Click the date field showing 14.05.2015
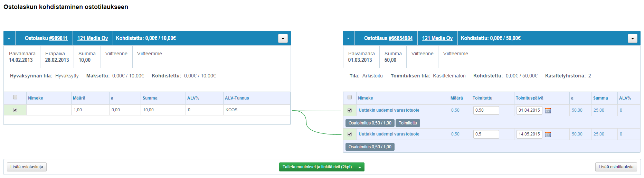644x178 pixels. [x=529, y=134]
